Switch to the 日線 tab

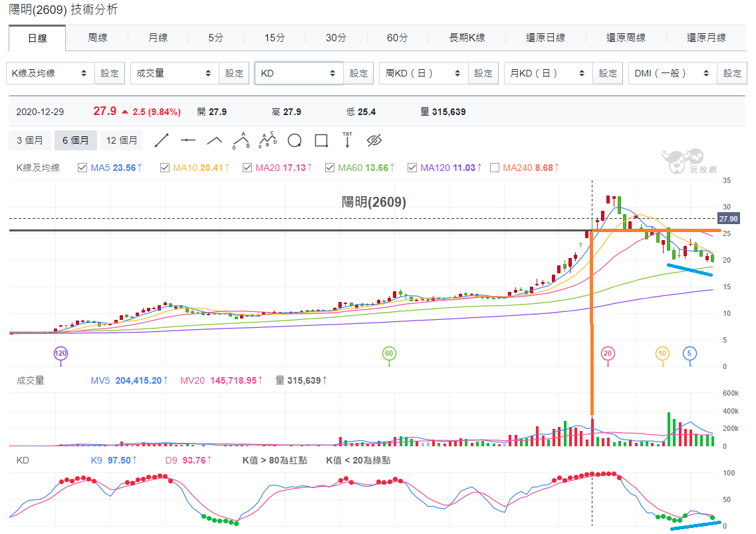38,38
